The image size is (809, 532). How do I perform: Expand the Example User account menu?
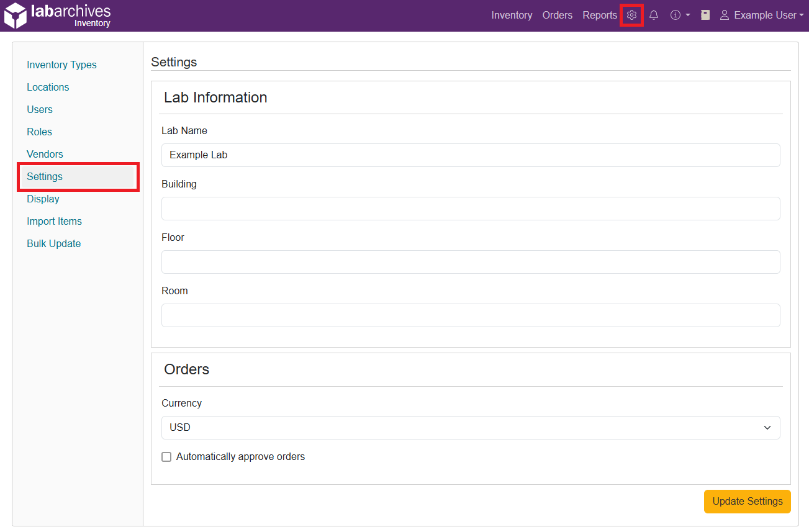[x=762, y=15]
